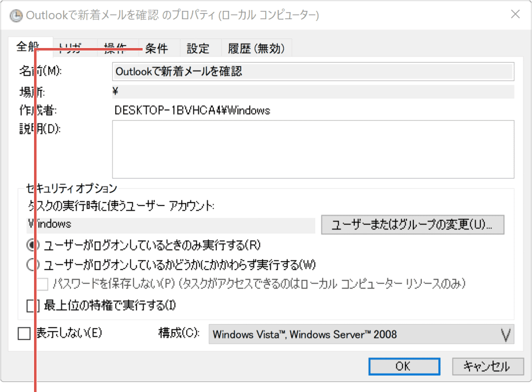Select ユーザーがログオンしているときのみ実行する option
This screenshot has width=532, height=392.
pos(33,244)
